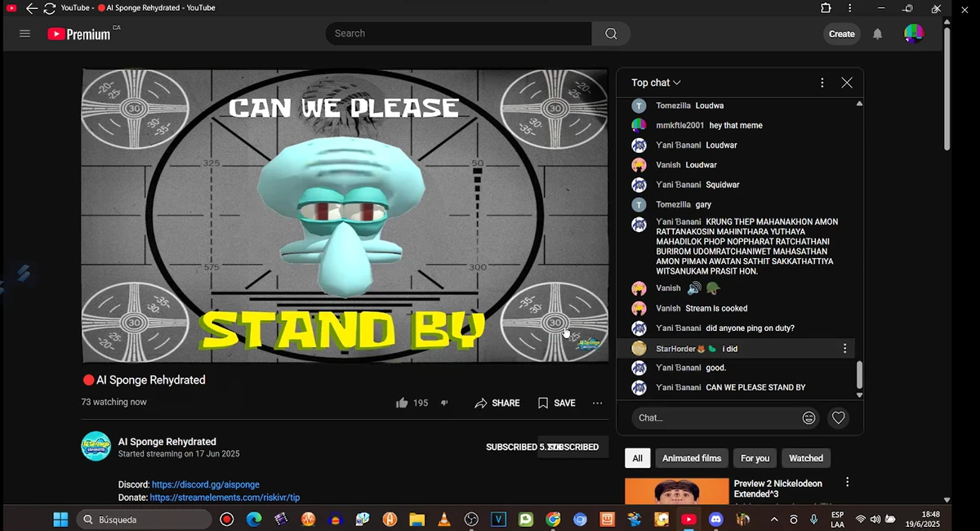Click the SUBSCRIBED button
Viewport: 980px width, 531px height.
coord(573,447)
